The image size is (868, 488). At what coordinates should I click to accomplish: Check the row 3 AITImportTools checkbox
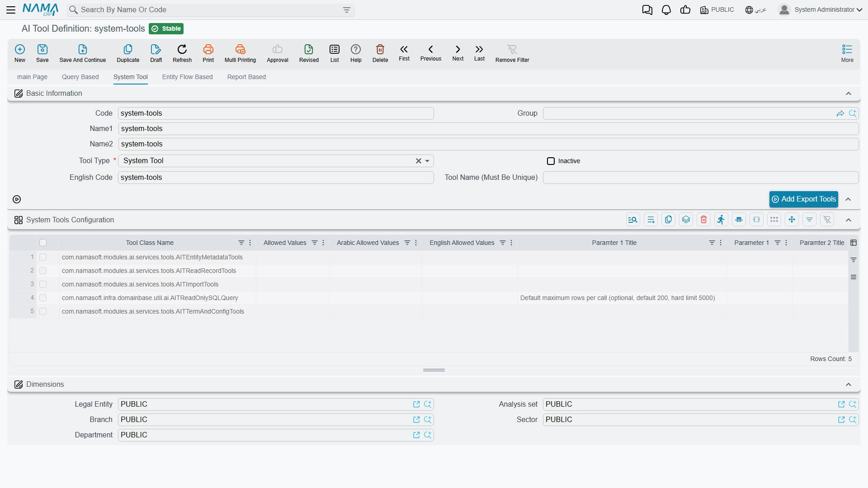43,284
